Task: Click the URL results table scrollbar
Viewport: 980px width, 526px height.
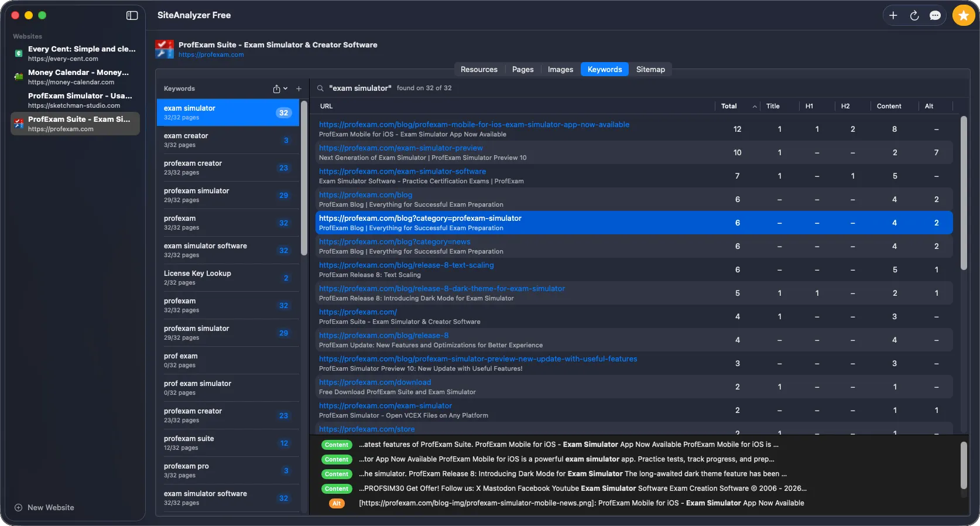Action: tap(964, 193)
